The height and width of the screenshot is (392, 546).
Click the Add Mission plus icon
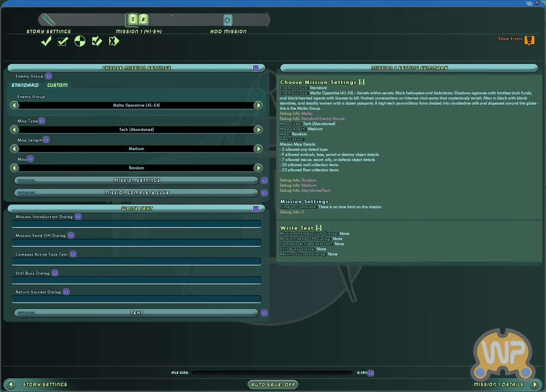(227, 20)
